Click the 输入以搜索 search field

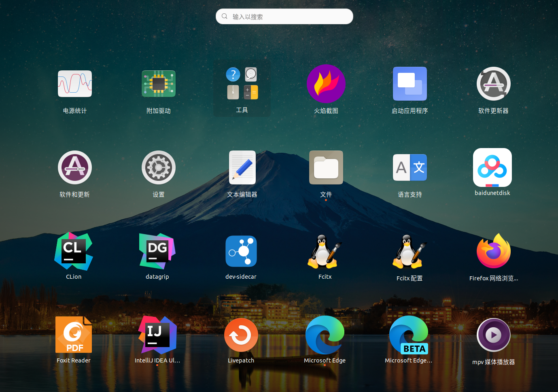pos(284,17)
